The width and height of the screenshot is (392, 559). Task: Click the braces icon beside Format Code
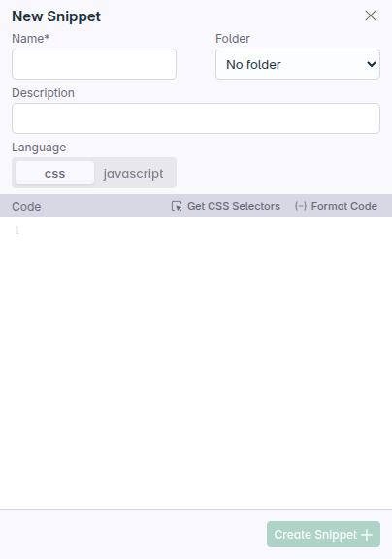[301, 206]
